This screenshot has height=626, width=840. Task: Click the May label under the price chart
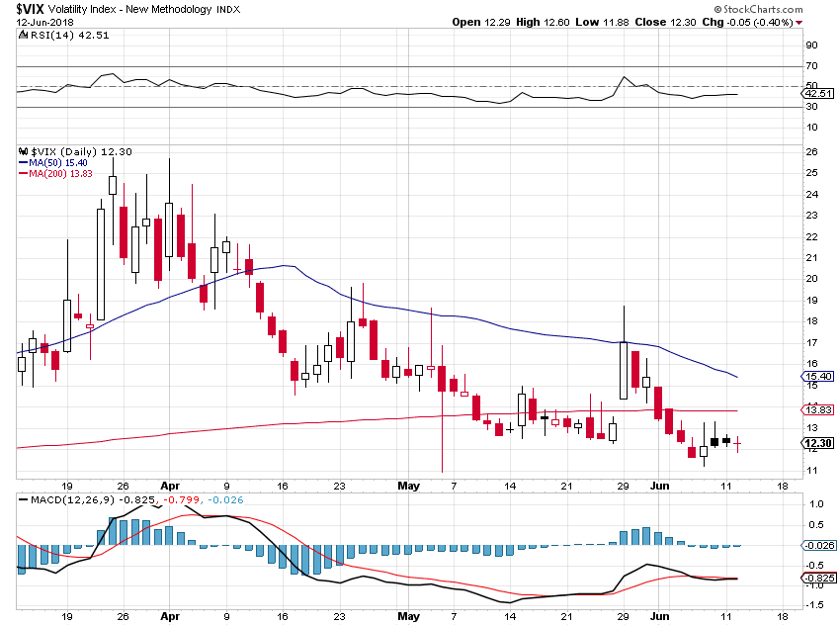pos(409,487)
